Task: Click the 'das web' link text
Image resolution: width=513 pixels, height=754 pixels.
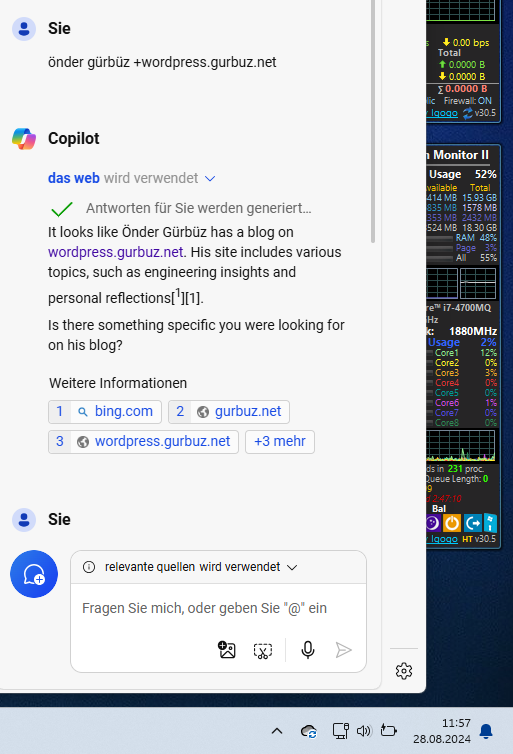Action: (x=74, y=178)
